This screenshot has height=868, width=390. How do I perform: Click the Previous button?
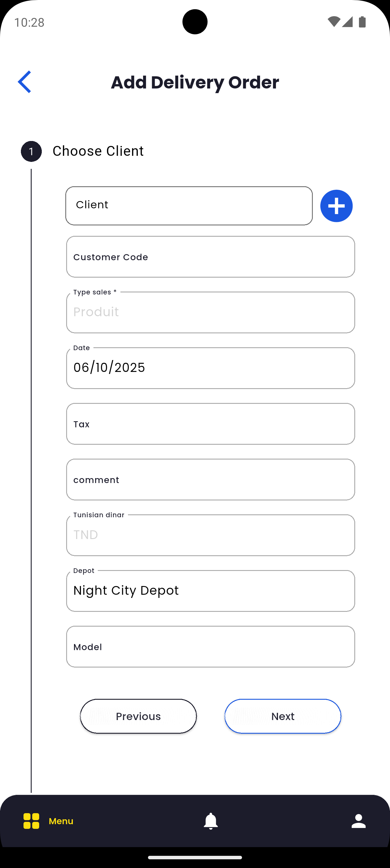(x=138, y=716)
